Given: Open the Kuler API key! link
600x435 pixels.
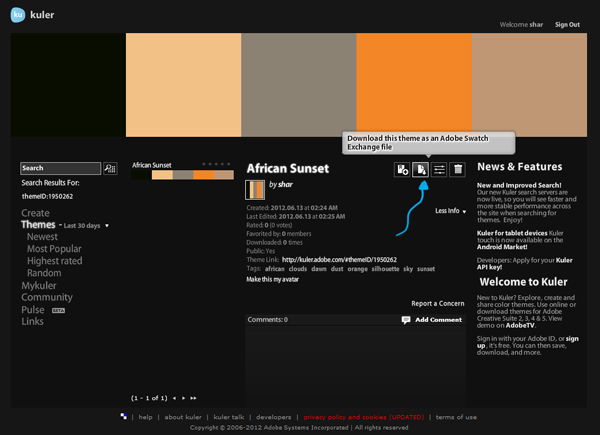Looking at the screenshot, I should click(x=525, y=264).
